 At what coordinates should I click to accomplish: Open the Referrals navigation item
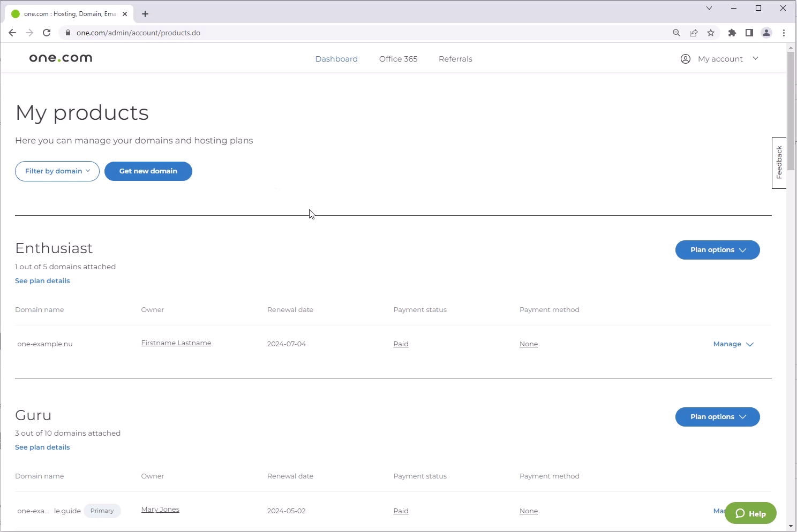tap(455, 59)
